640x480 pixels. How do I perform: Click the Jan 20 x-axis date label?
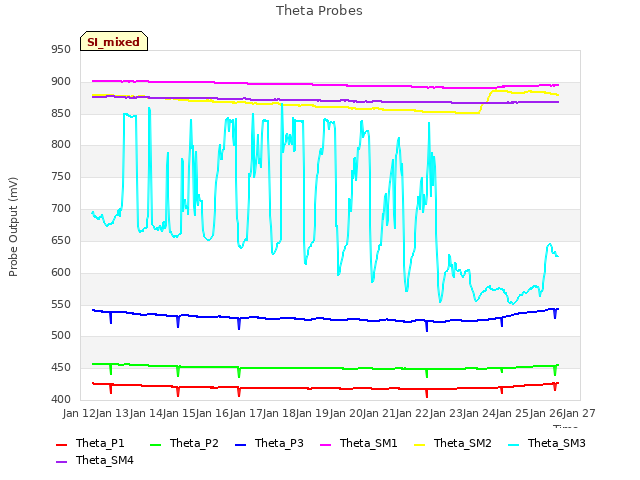(x=346, y=413)
